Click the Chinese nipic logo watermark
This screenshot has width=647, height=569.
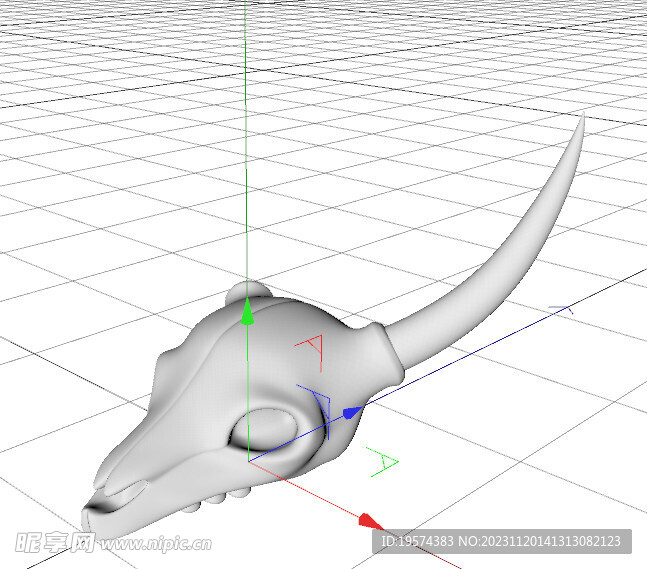click(55, 543)
